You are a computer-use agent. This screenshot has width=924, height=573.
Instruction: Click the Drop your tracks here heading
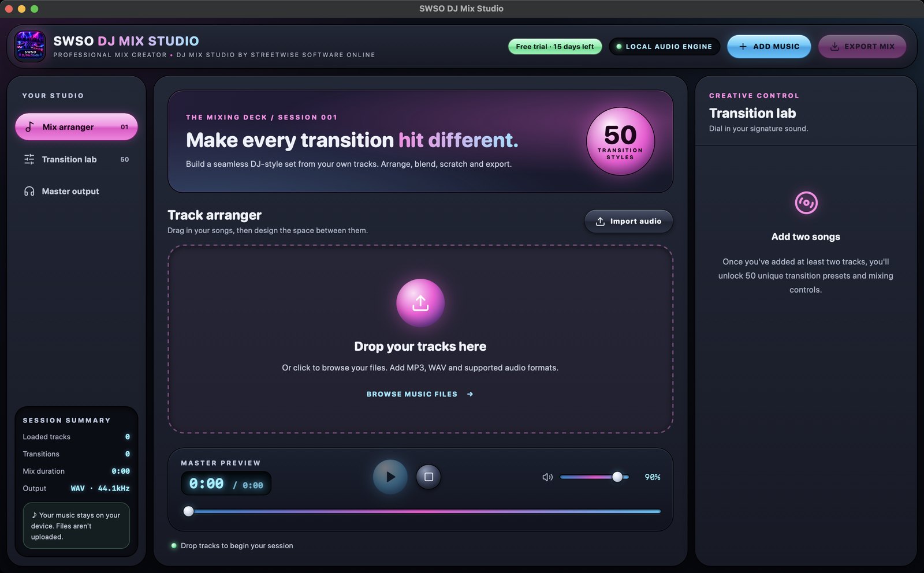(420, 346)
